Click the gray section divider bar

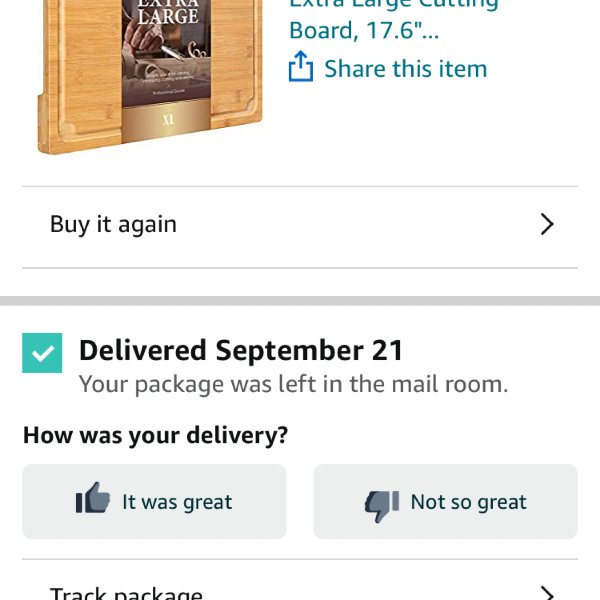[300, 301]
